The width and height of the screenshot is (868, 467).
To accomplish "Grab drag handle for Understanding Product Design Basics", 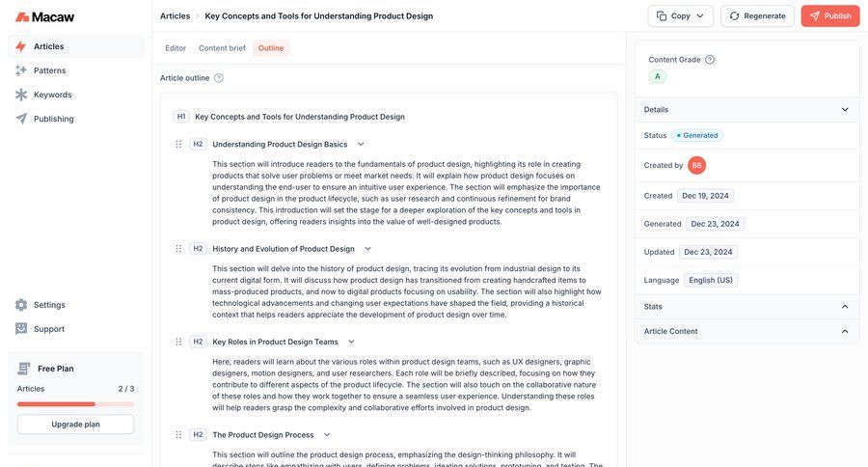I will click(178, 145).
